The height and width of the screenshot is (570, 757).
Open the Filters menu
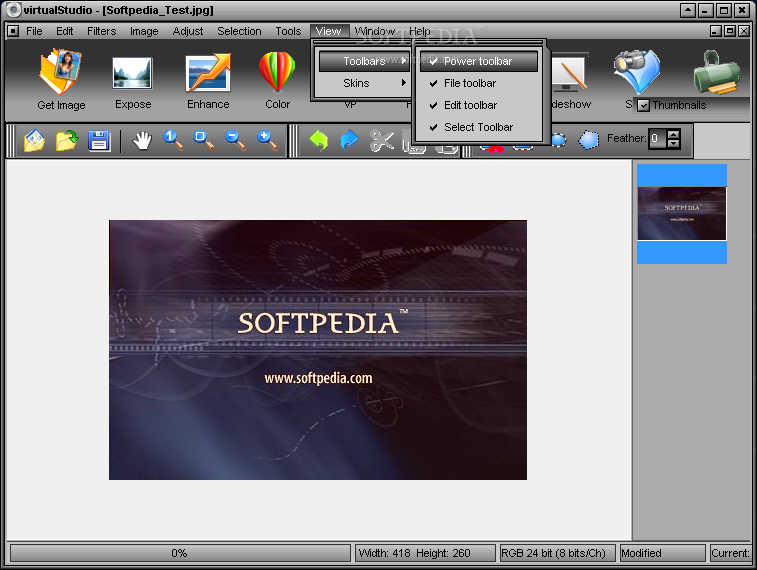pyautogui.click(x=101, y=31)
